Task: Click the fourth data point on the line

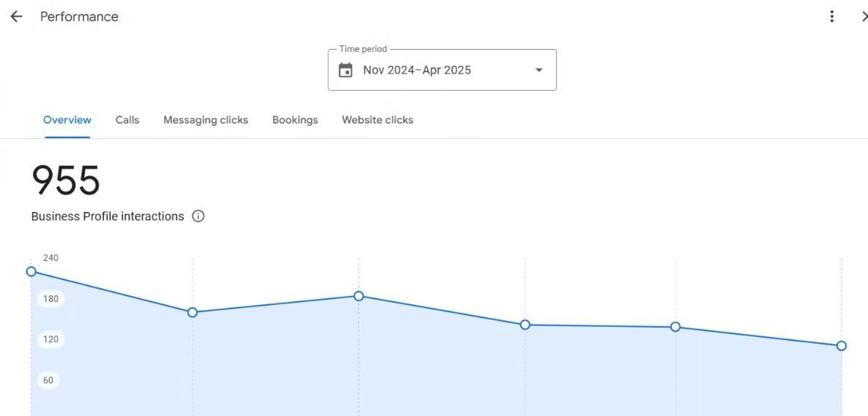Action: point(525,325)
